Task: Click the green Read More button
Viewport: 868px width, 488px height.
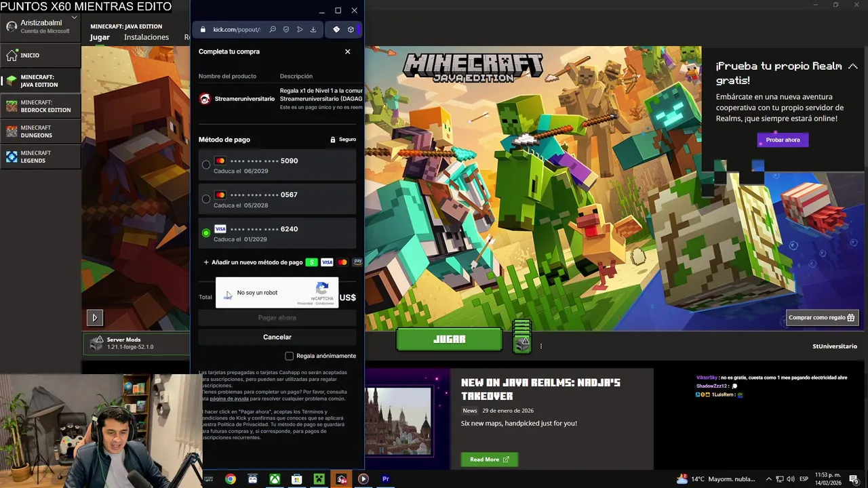Action: pyautogui.click(x=489, y=460)
